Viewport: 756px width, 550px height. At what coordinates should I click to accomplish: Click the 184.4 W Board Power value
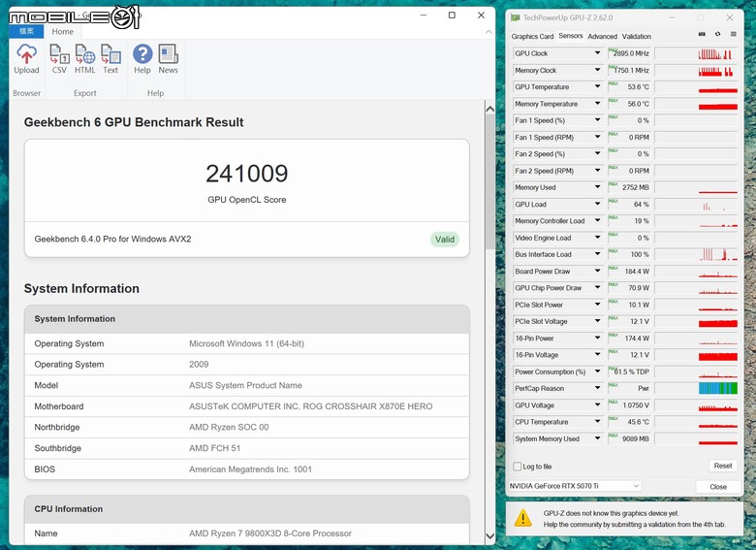[x=637, y=272]
